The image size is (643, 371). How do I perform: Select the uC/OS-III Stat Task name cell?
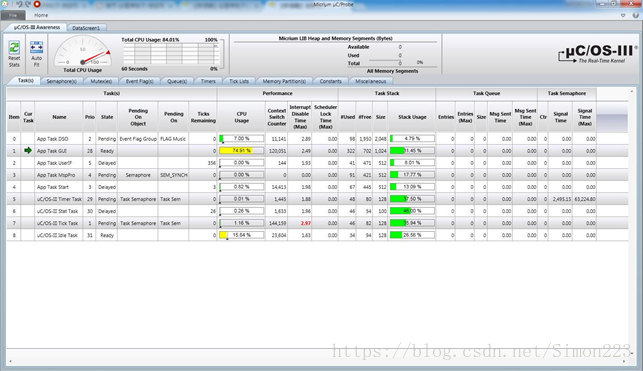pos(59,211)
